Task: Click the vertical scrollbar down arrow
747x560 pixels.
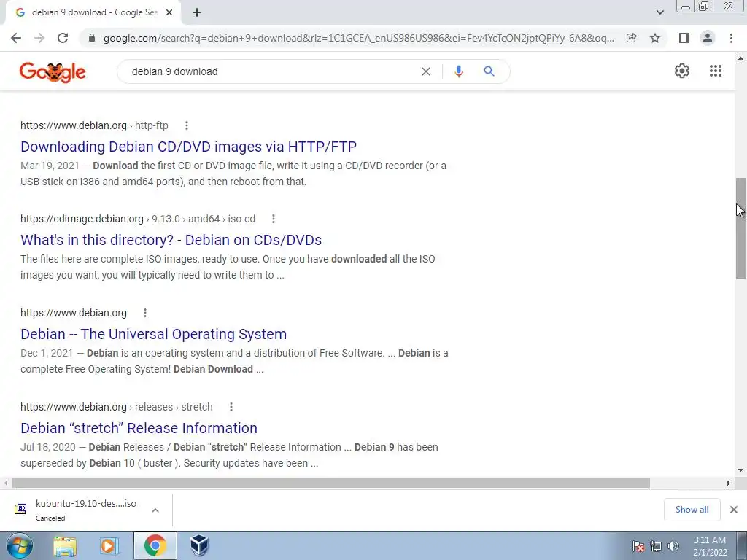Action: (740, 470)
